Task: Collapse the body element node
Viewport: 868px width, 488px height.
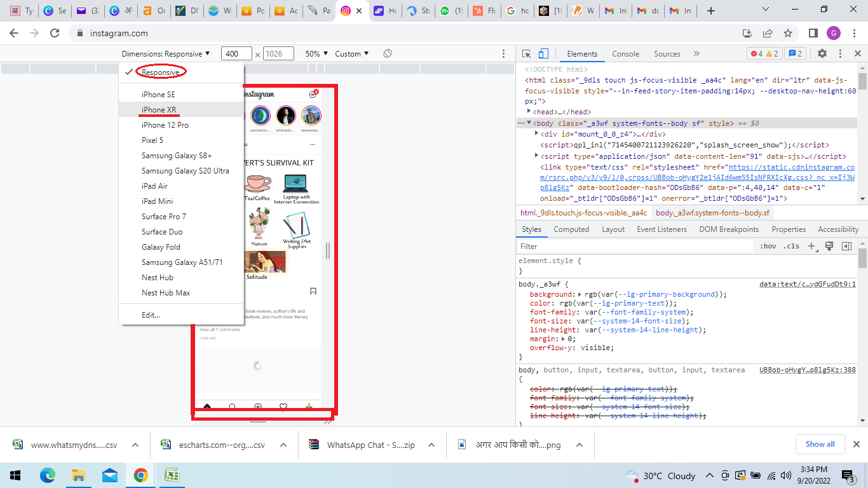Action: click(529, 123)
